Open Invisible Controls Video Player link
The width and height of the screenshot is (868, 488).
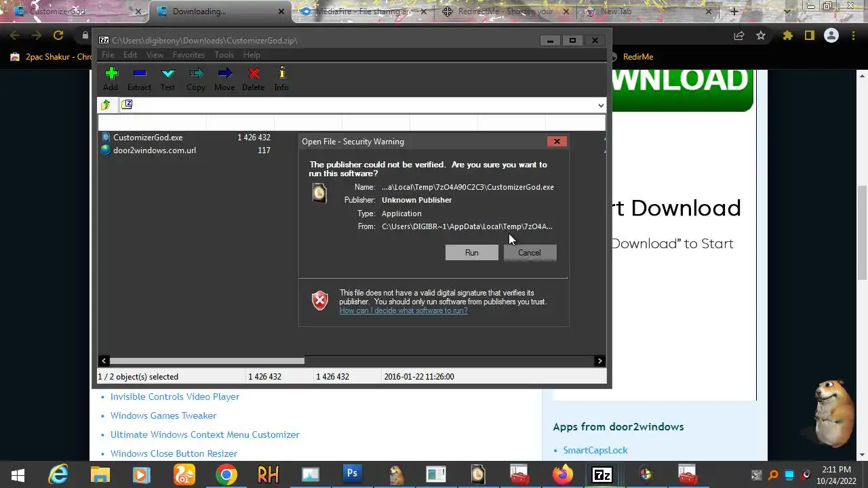[175, 396]
